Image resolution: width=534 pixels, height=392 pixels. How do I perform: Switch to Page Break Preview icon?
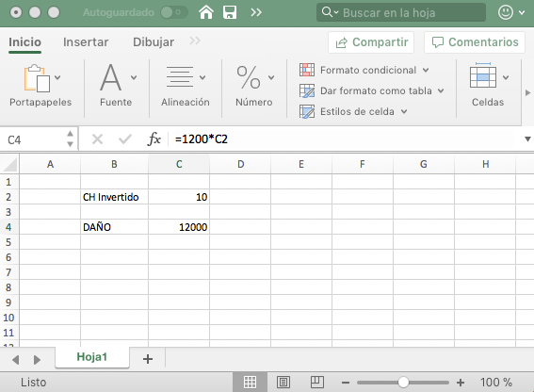[317, 383]
